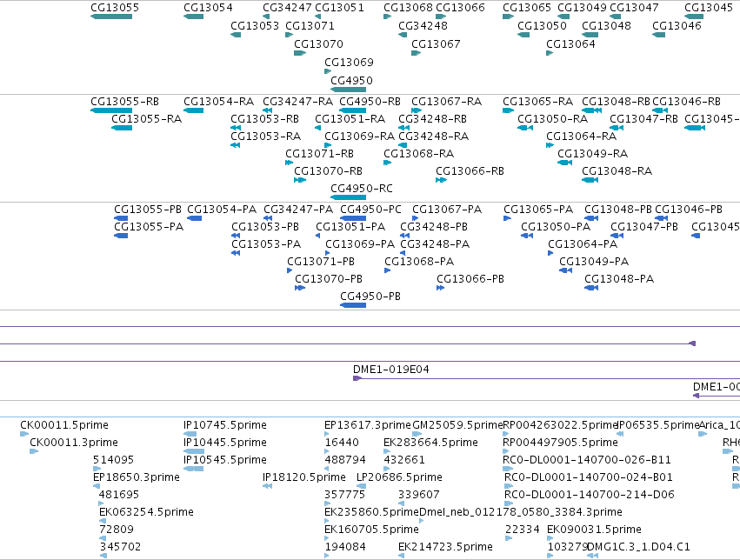The width and height of the screenshot is (740, 560).
Task: Click transcript CG13065-RA
Action: (537, 102)
